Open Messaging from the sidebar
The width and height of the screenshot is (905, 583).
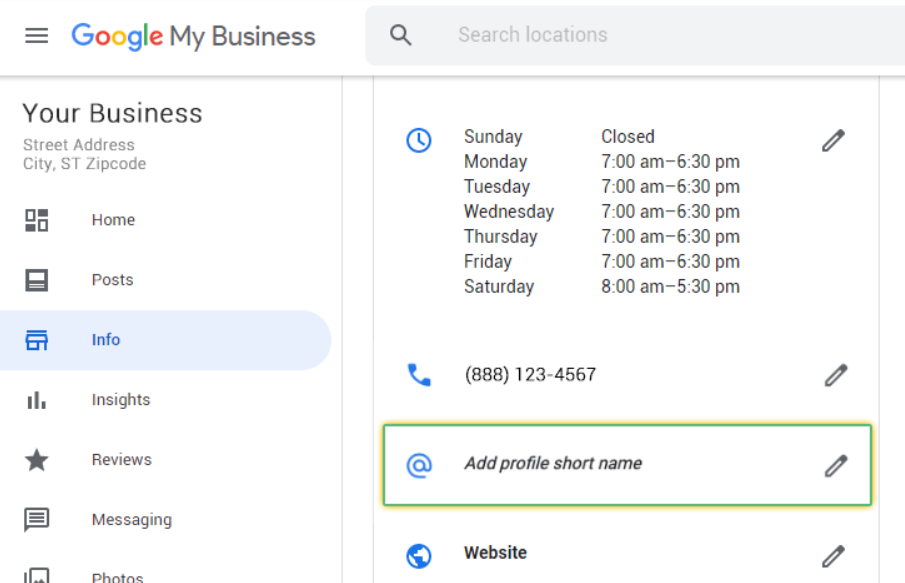(x=131, y=520)
